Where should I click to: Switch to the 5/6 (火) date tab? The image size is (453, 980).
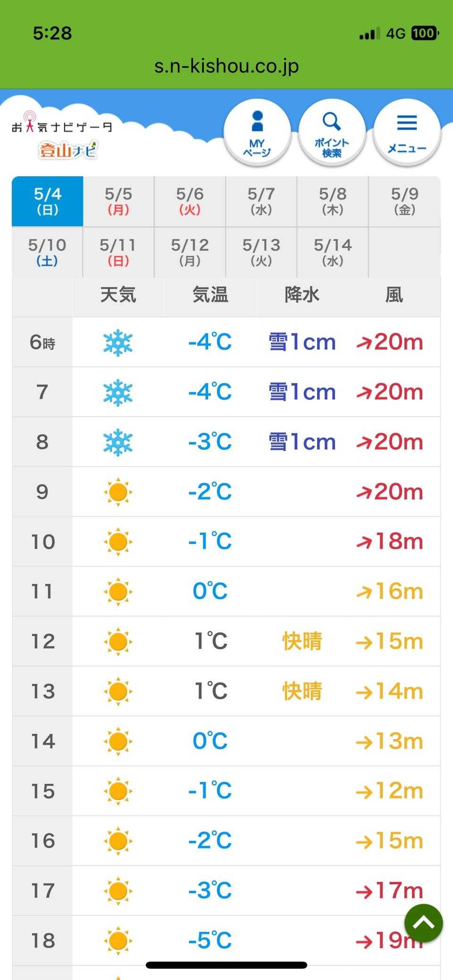click(x=190, y=201)
